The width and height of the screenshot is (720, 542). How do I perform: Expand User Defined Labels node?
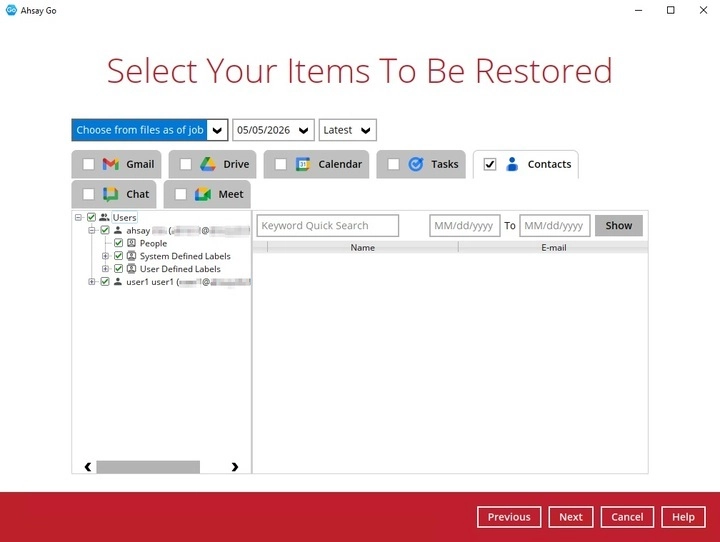tap(105, 269)
